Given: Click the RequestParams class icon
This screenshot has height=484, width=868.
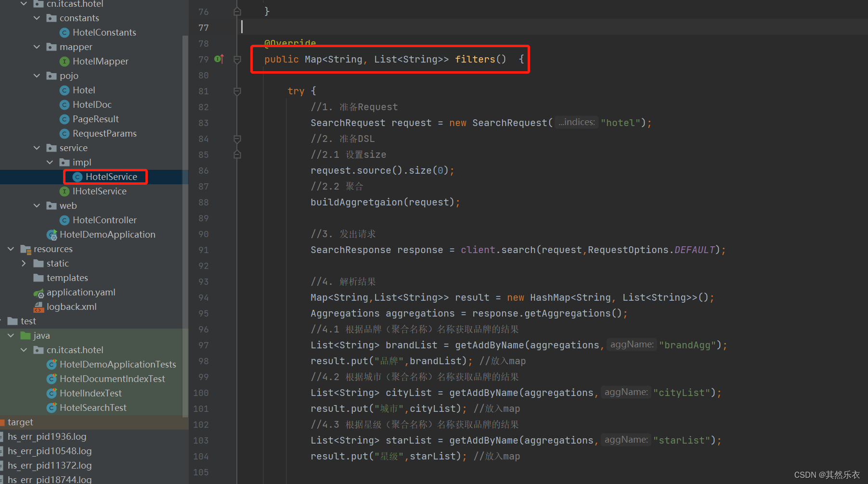Looking at the screenshot, I should tap(65, 133).
